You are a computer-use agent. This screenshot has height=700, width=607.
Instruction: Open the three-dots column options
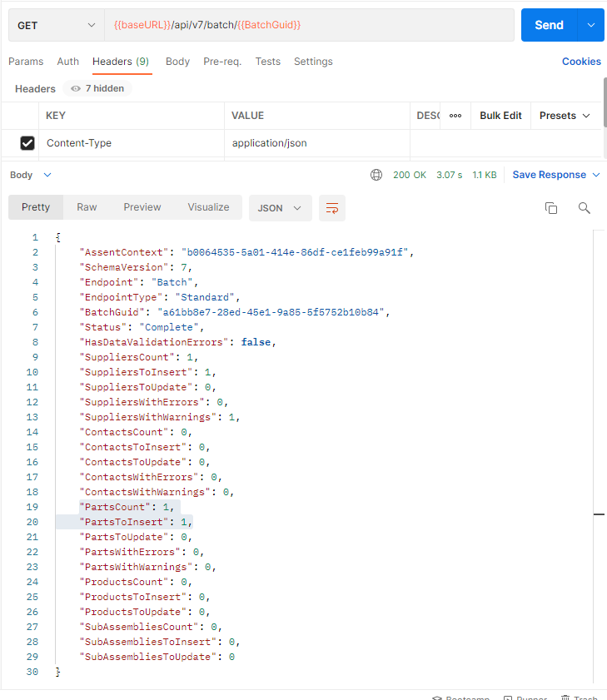click(455, 116)
